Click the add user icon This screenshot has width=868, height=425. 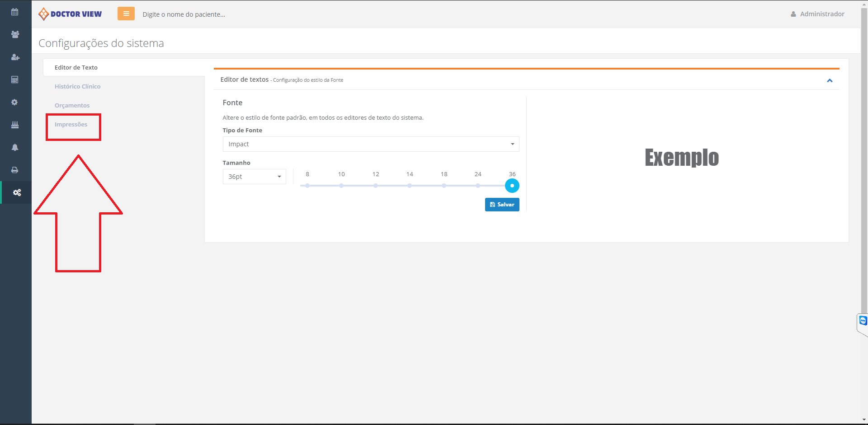pyautogui.click(x=15, y=57)
